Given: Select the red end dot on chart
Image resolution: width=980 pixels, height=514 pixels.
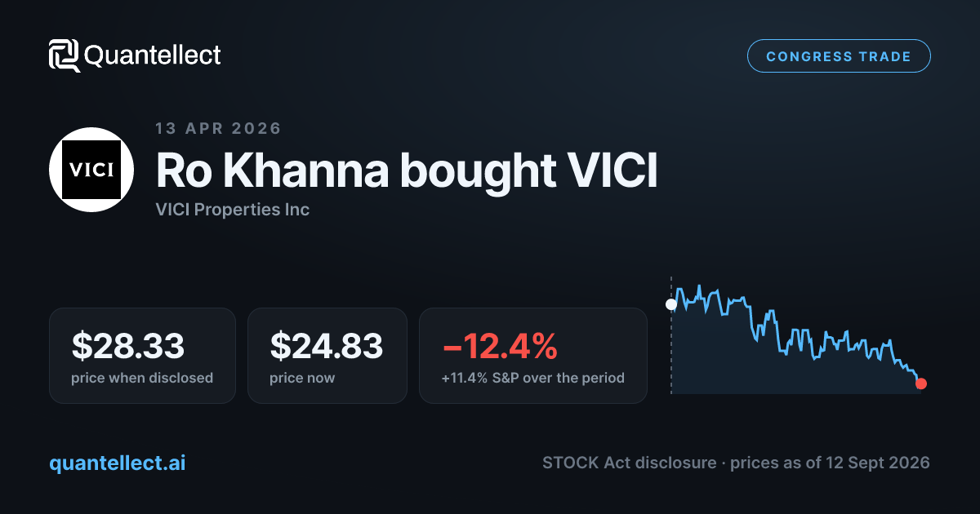Looking at the screenshot, I should [x=921, y=383].
